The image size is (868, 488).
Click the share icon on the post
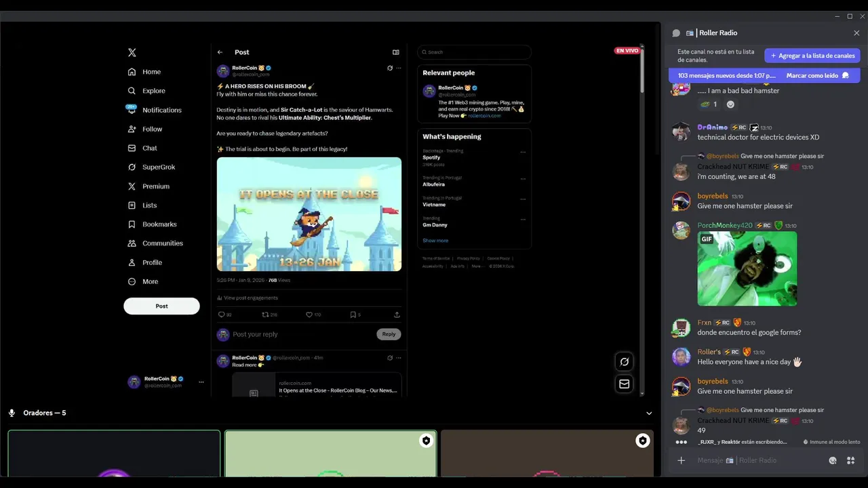(x=397, y=314)
